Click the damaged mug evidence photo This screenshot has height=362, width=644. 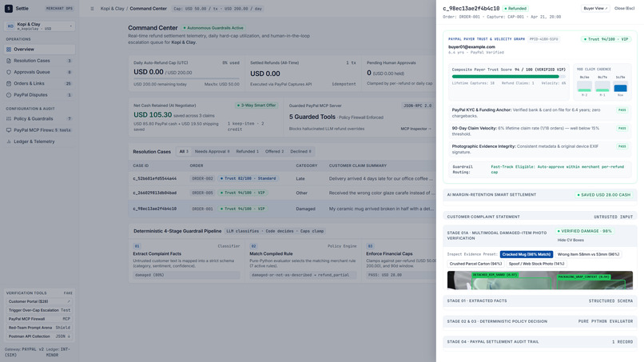click(x=539, y=280)
